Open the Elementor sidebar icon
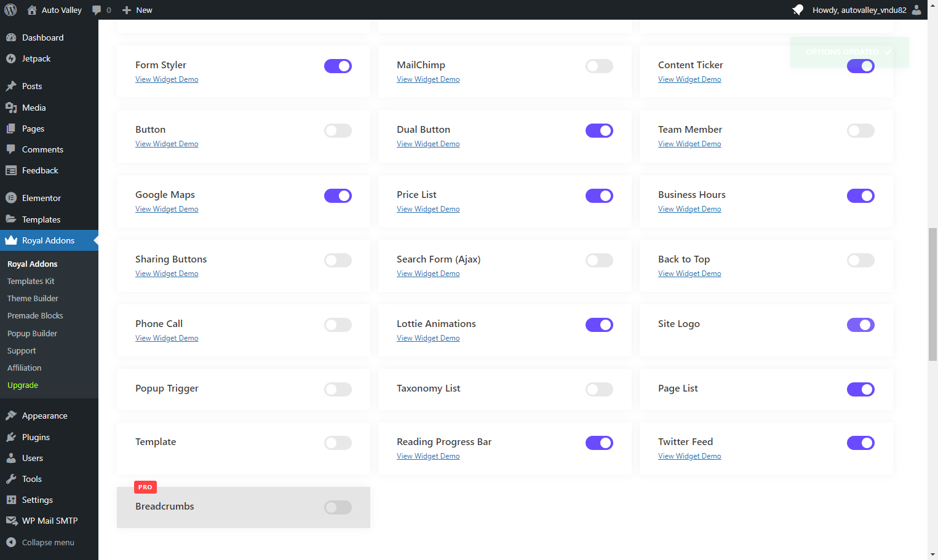938x560 pixels. point(11,198)
